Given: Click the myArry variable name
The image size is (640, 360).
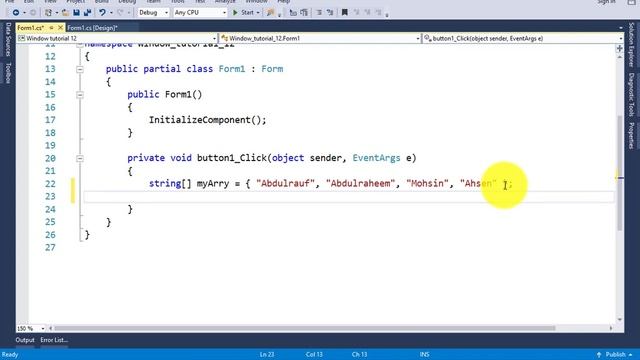Looking at the screenshot, I should [x=213, y=184].
